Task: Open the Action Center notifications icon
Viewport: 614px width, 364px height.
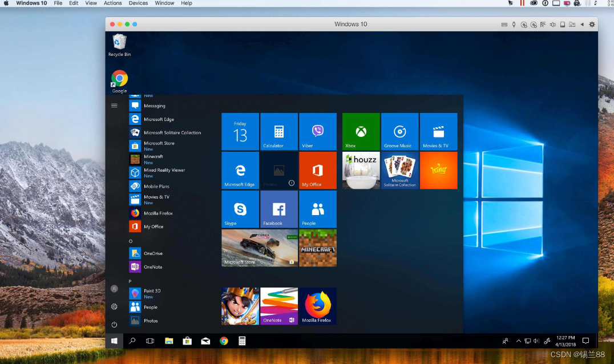Action: click(x=586, y=341)
